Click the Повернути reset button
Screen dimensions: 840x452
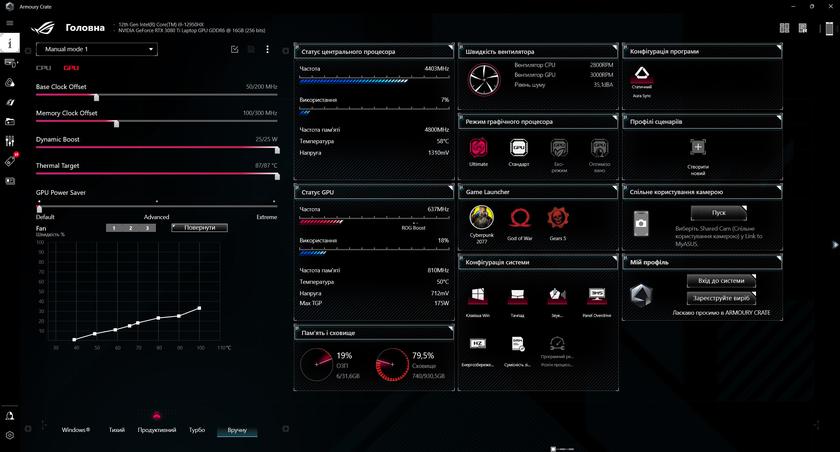click(199, 228)
